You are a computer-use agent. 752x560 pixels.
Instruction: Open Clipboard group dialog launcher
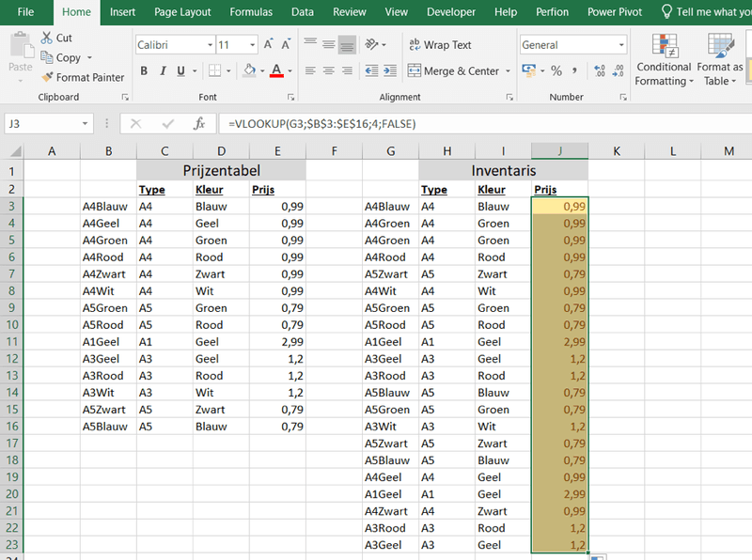125,98
